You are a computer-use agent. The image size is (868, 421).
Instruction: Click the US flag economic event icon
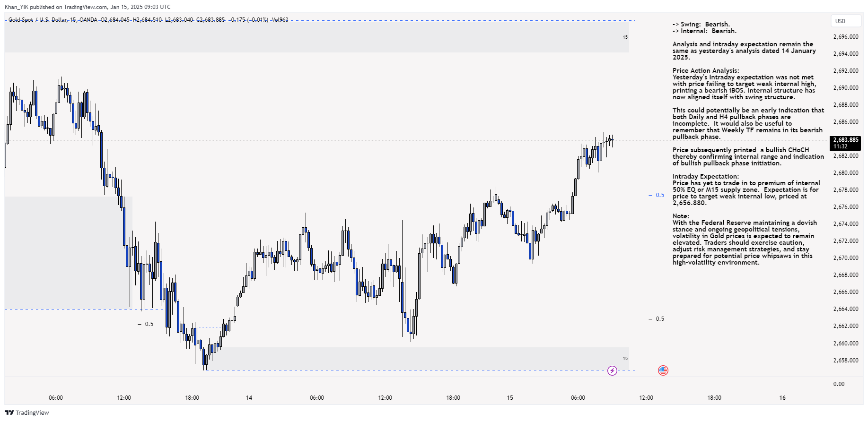[663, 370]
